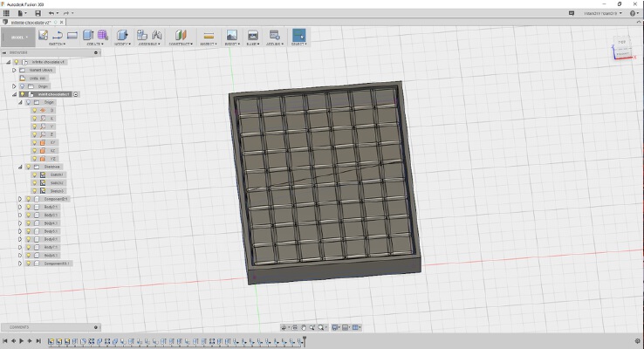Toggle visibility bulb of XY plane
This screenshot has height=349, width=644.
35,142
